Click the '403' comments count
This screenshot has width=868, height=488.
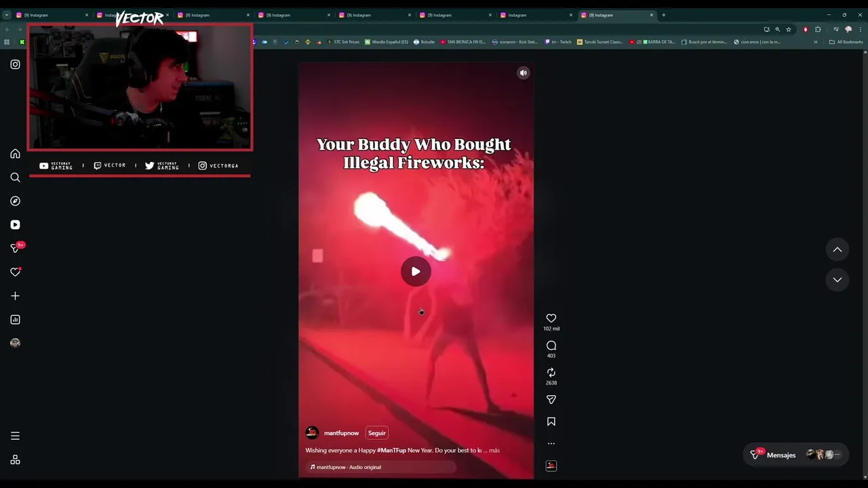551,356
